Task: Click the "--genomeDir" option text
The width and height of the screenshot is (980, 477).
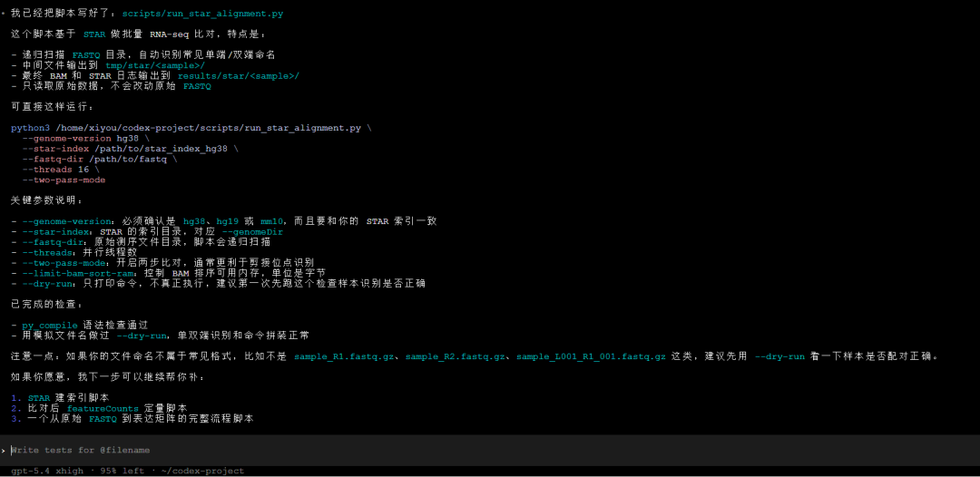Action: 252,231
